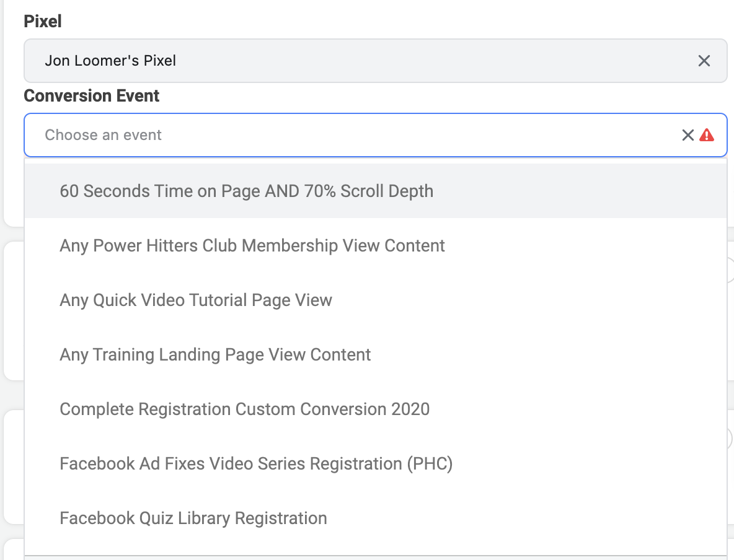Clear the Conversion Event field using X
Viewport: 734px width, 560px height.
[x=688, y=135]
